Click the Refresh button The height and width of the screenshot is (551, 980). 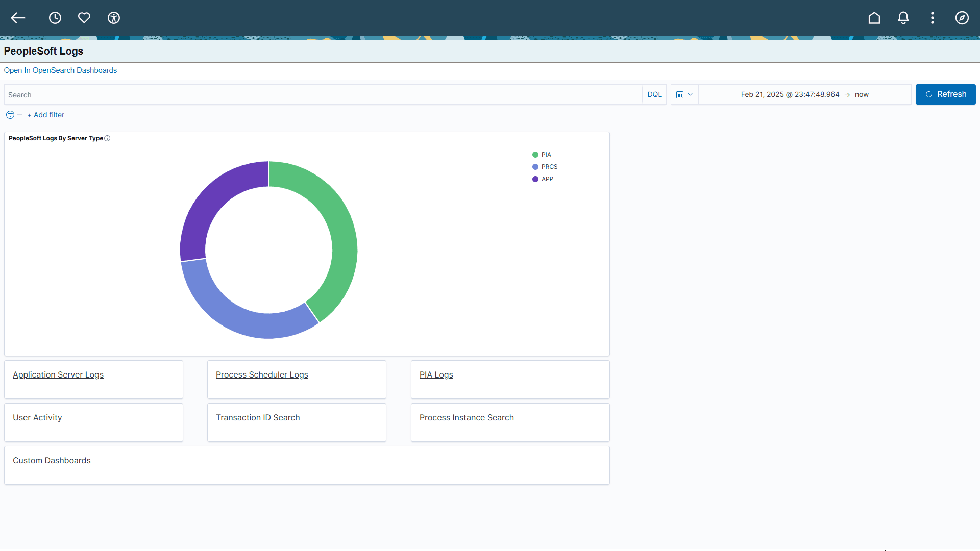click(946, 94)
